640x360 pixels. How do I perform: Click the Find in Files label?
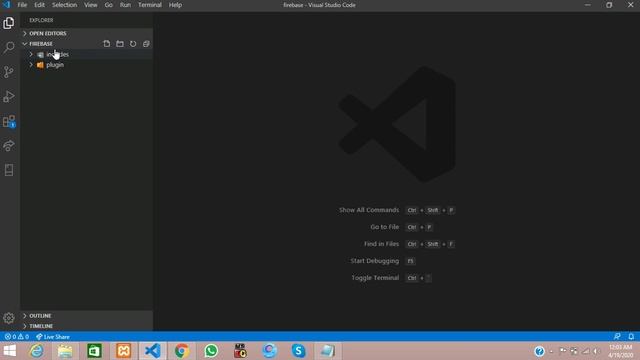(x=381, y=244)
